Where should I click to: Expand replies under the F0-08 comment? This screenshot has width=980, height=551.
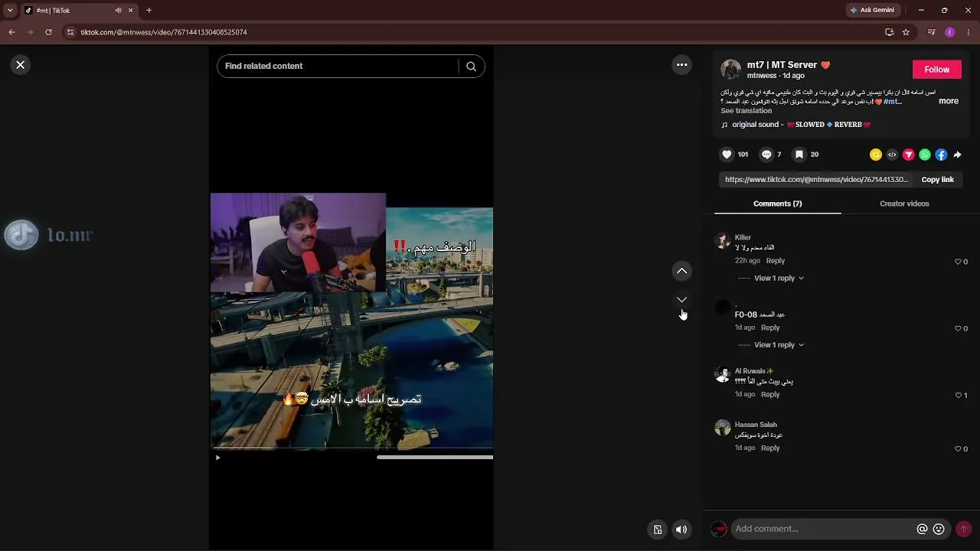tap(779, 345)
